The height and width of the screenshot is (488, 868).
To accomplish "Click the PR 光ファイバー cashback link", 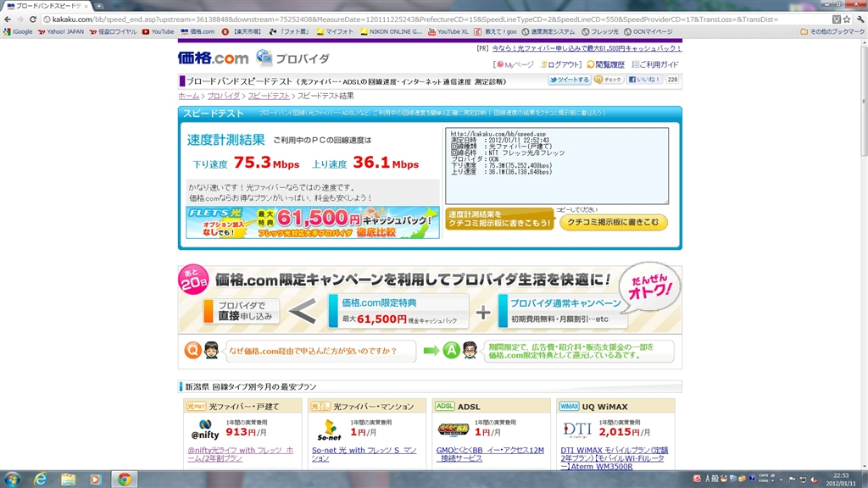I will [x=587, y=48].
